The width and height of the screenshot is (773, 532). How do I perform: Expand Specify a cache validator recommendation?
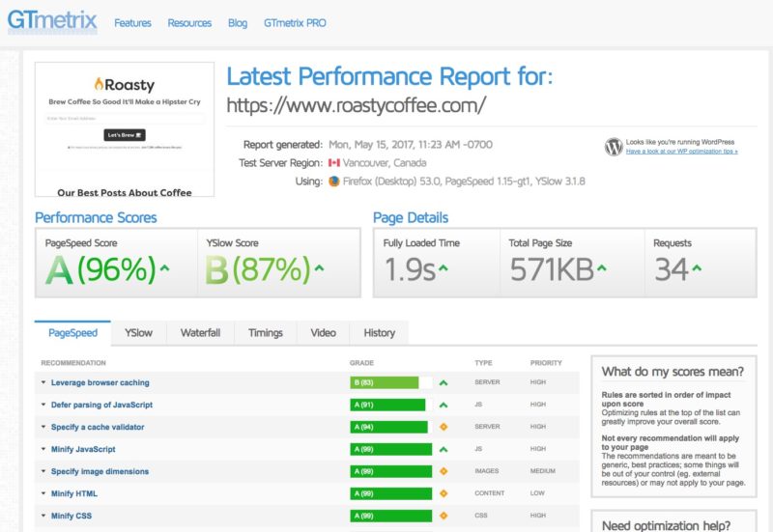click(x=43, y=427)
